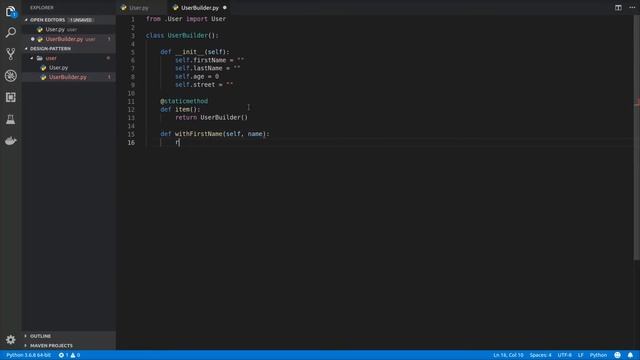
Task: Click the 'from .User import User' line
Action: click(x=186, y=19)
